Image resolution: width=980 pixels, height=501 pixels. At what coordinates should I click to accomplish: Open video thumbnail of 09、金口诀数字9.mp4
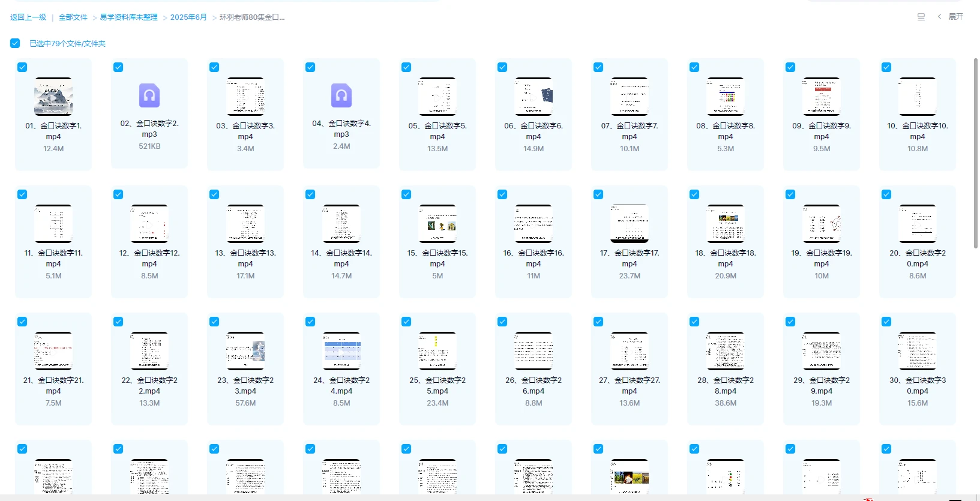click(x=822, y=97)
